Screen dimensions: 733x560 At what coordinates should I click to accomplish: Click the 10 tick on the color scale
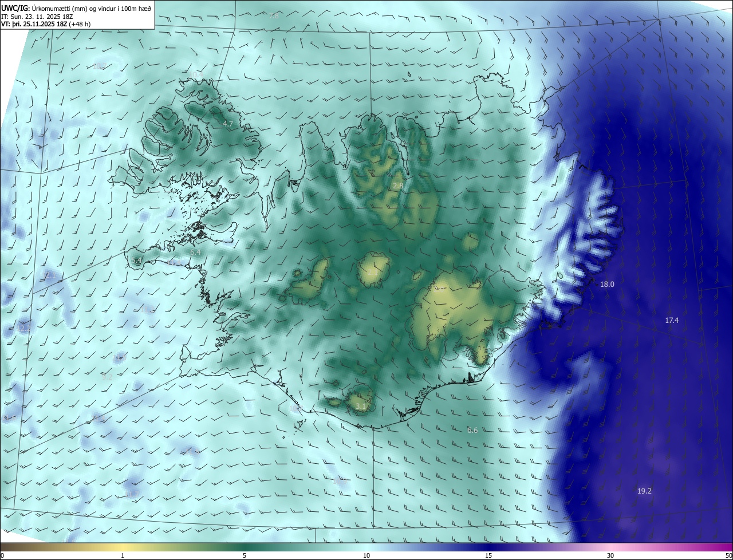[366, 555]
